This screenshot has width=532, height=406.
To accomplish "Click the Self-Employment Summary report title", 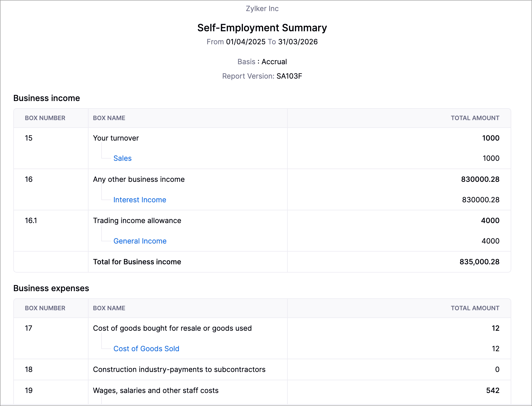I will pos(262,28).
